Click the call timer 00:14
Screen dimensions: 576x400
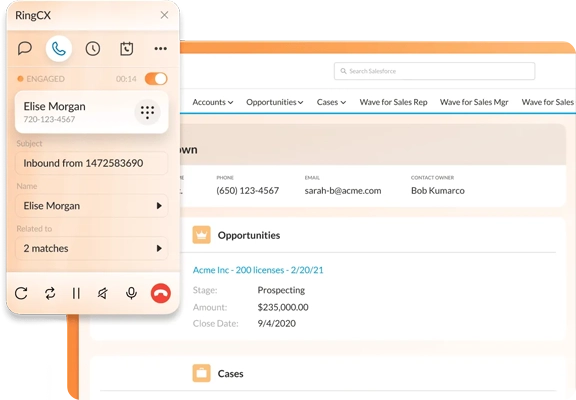click(x=126, y=79)
